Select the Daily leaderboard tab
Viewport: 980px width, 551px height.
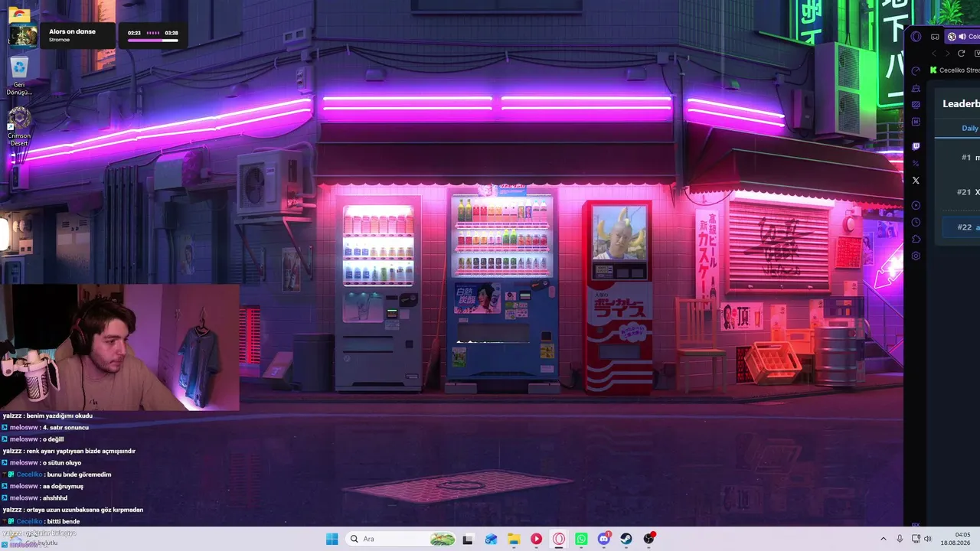point(970,128)
